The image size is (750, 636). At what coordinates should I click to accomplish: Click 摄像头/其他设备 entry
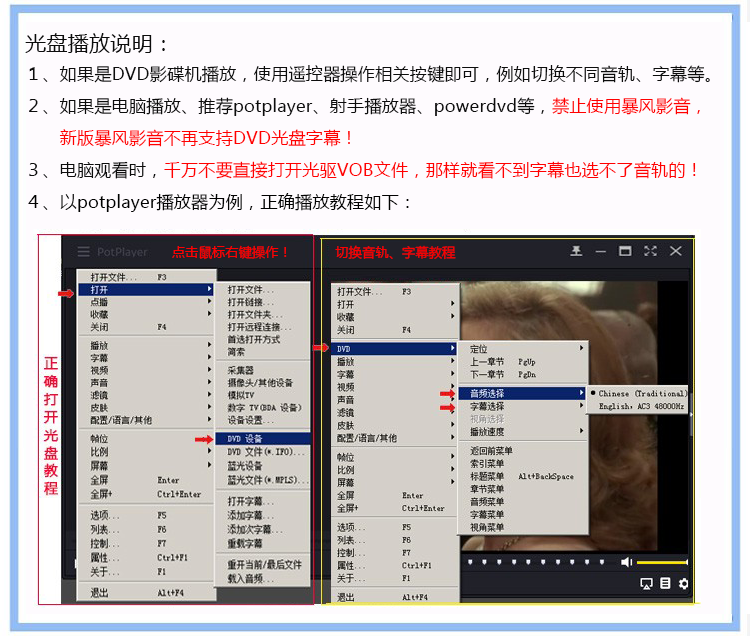[x=263, y=383]
